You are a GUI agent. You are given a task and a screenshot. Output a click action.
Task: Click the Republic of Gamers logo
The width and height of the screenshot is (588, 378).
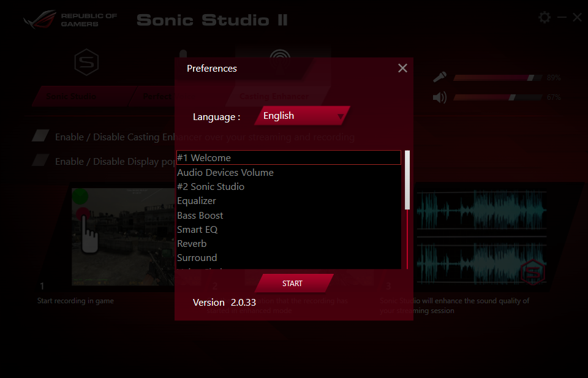coord(70,20)
